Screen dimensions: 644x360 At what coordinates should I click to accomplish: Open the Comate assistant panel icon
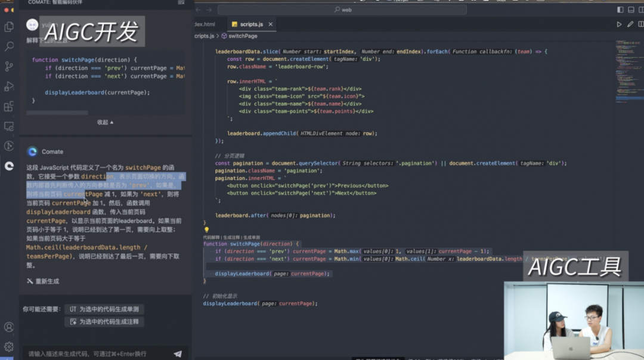tap(9, 166)
